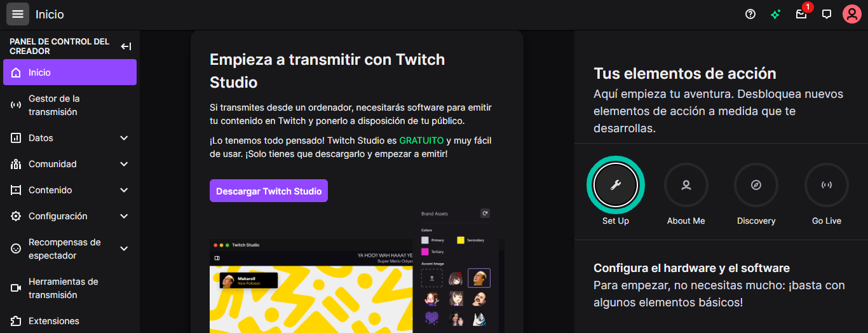Click the Descargar Twitch Studio button

click(269, 191)
